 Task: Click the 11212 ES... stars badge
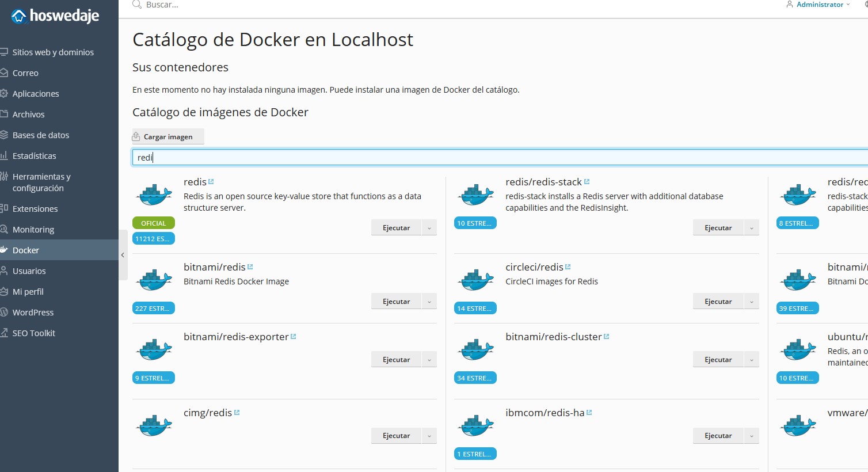coord(154,238)
